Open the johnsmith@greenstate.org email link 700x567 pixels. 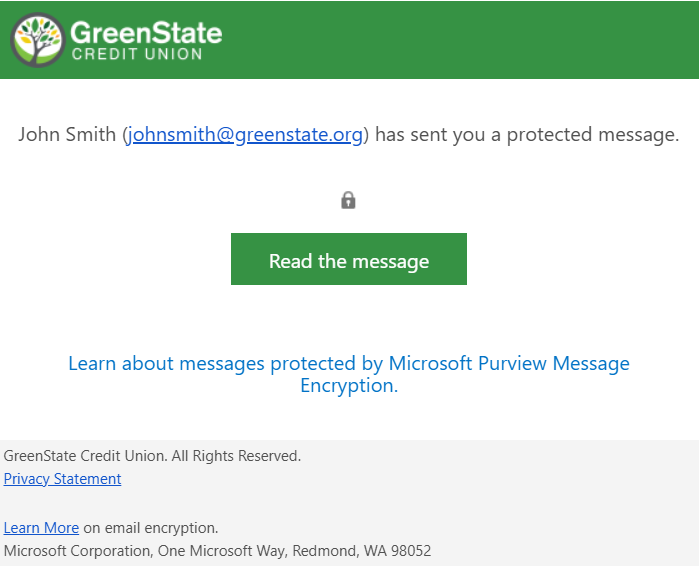coord(245,134)
